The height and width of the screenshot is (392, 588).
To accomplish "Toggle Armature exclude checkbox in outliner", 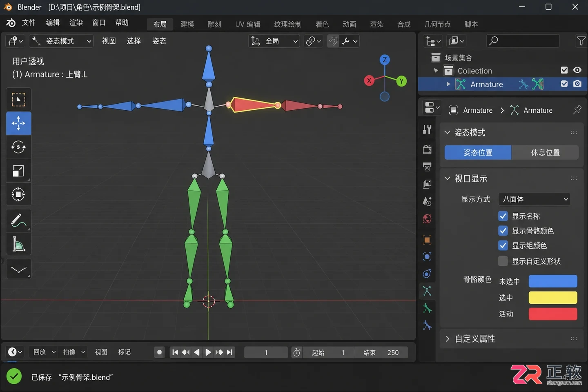I will (x=564, y=84).
